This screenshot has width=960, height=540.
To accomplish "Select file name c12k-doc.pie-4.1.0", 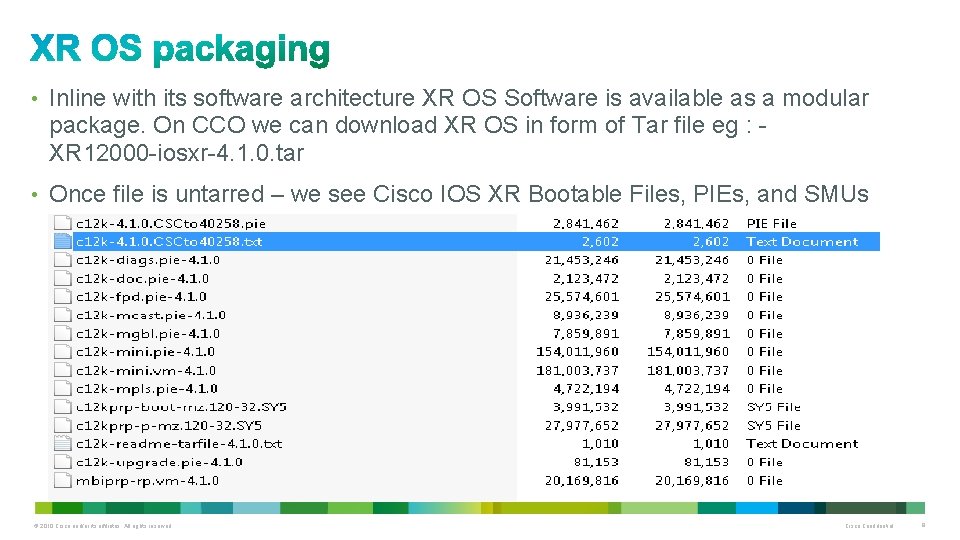I will 142,279.
